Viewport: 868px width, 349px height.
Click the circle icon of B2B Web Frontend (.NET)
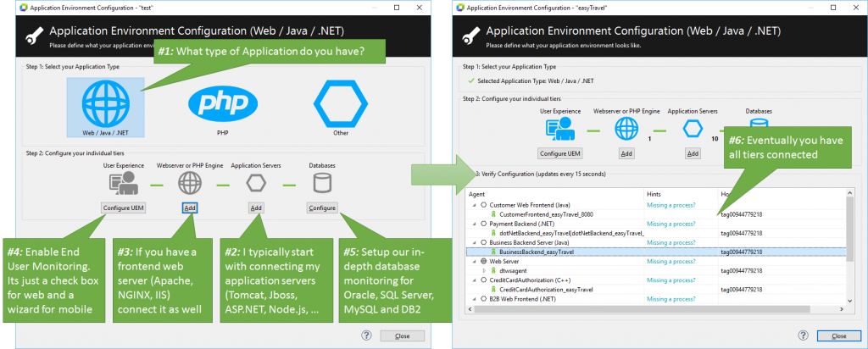pyautogui.click(x=484, y=299)
